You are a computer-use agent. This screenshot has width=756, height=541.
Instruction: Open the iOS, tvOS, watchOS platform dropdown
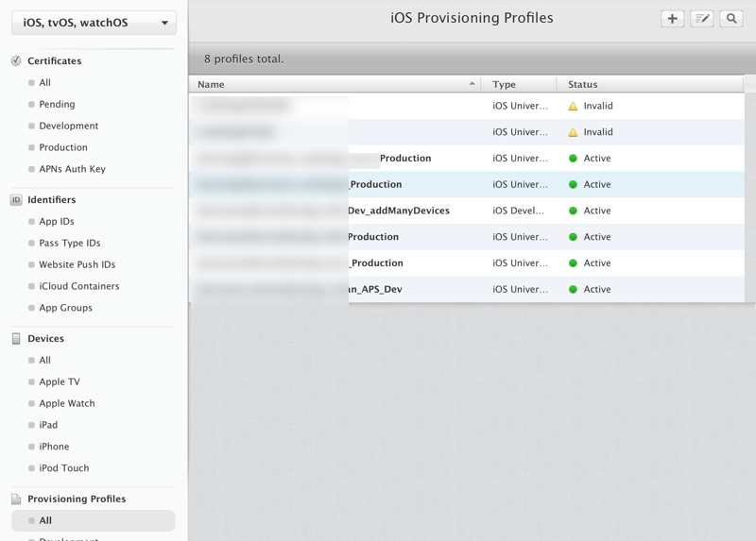click(94, 23)
